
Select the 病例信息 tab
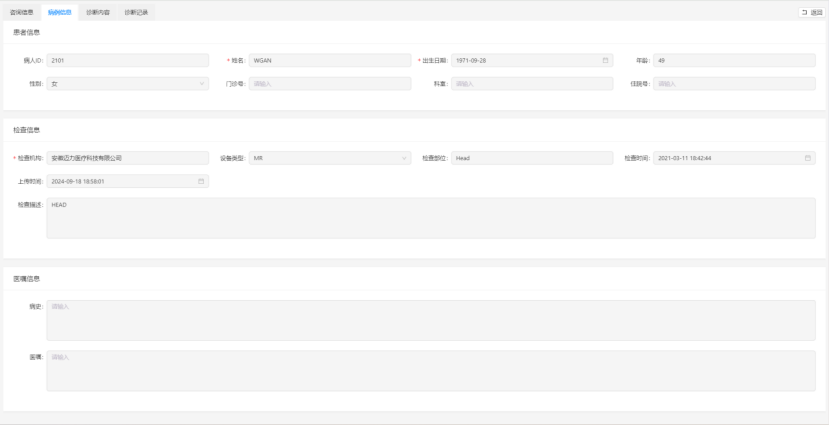tap(60, 12)
